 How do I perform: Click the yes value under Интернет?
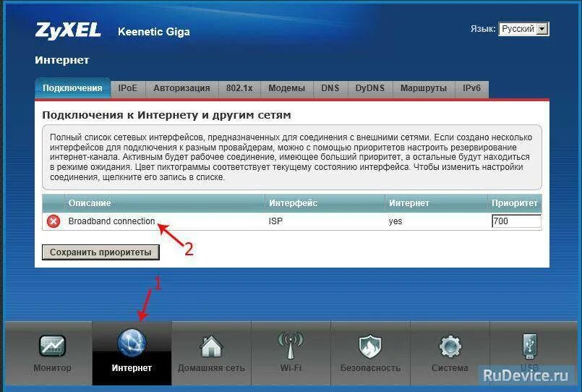tap(395, 221)
